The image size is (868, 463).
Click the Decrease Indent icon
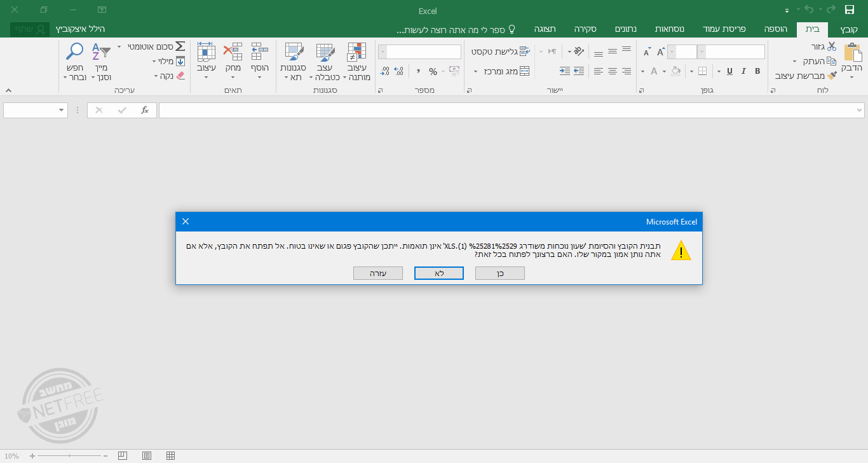[578, 71]
